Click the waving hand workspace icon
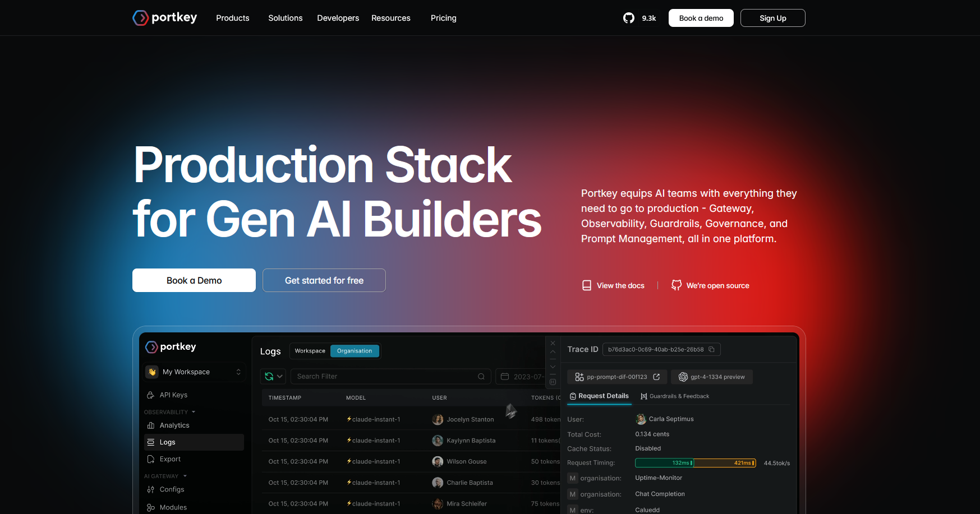980x514 pixels. pyautogui.click(x=152, y=372)
